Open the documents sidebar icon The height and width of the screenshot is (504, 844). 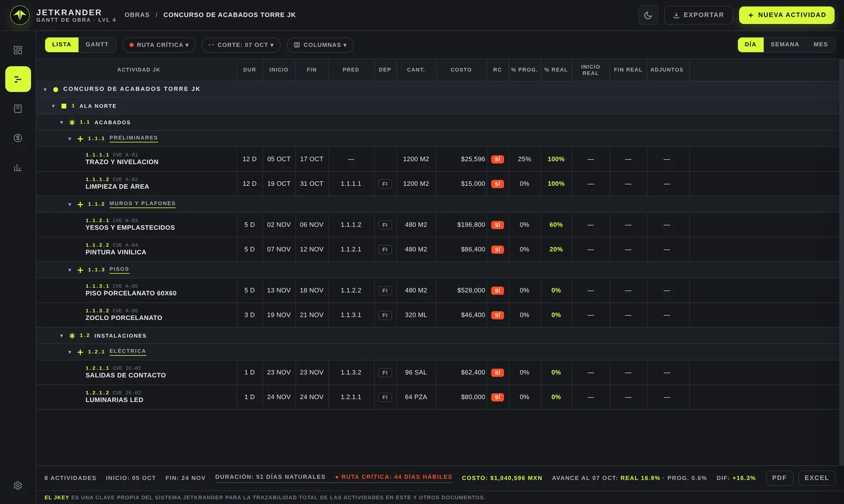[x=18, y=108]
